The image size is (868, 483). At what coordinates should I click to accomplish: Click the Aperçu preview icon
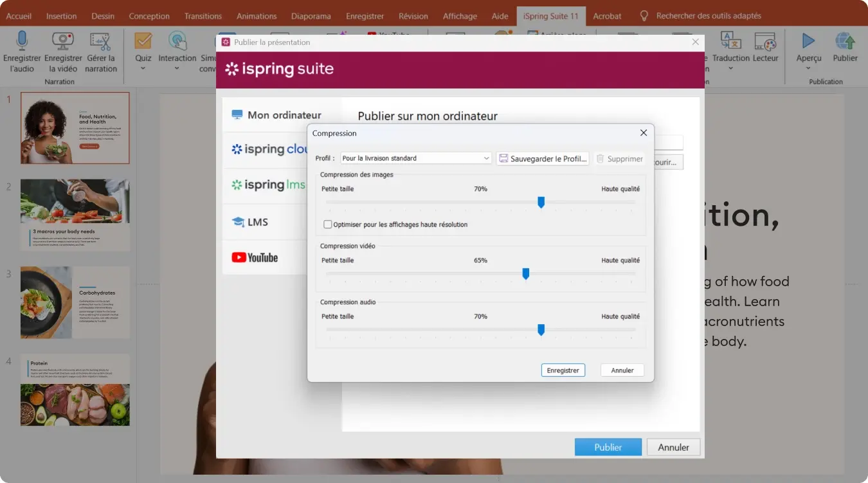(x=808, y=41)
